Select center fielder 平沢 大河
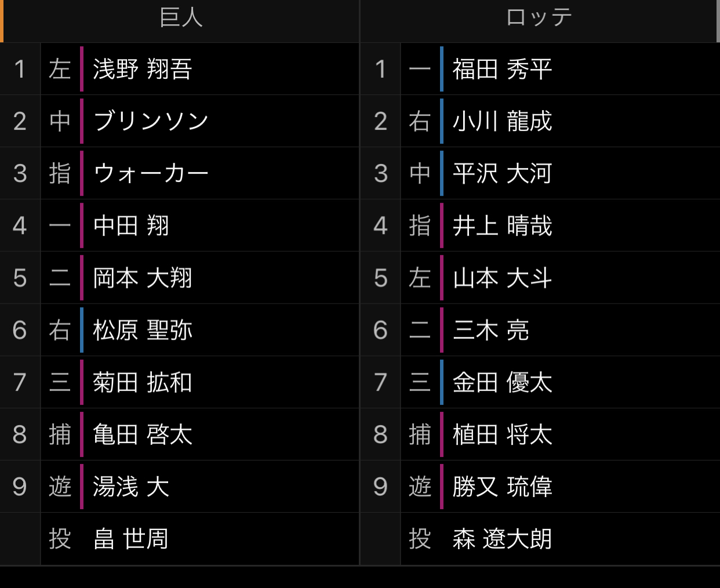Image resolution: width=720 pixels, height=588 pixels. pos(502,173)
